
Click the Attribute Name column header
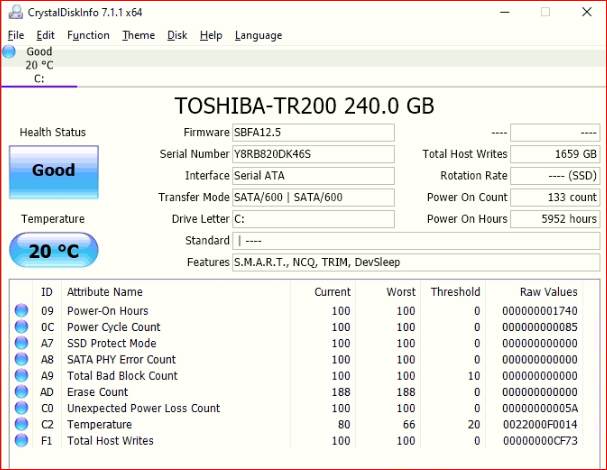[x=105, y=292]
